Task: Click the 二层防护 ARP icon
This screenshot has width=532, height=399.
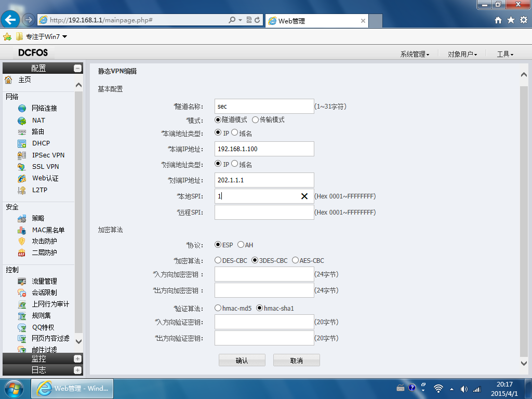Action: pyautogui.click(x=22, y=253)
